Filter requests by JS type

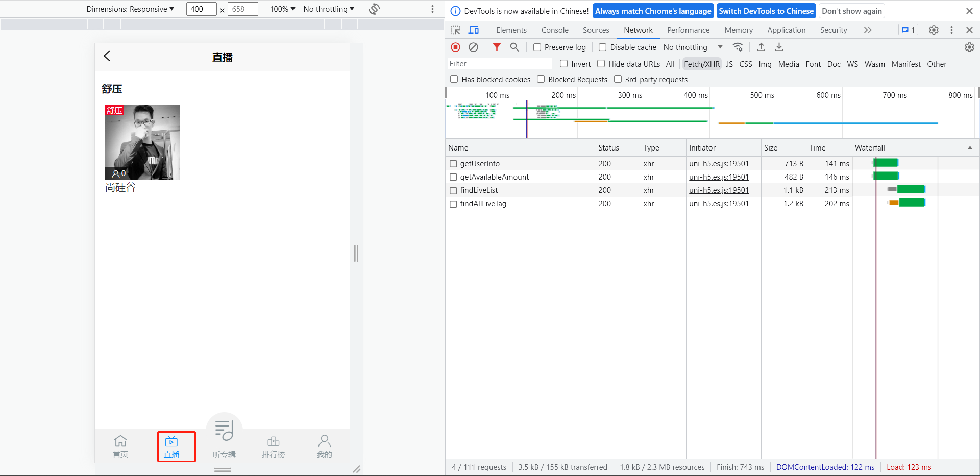[729, 64]
